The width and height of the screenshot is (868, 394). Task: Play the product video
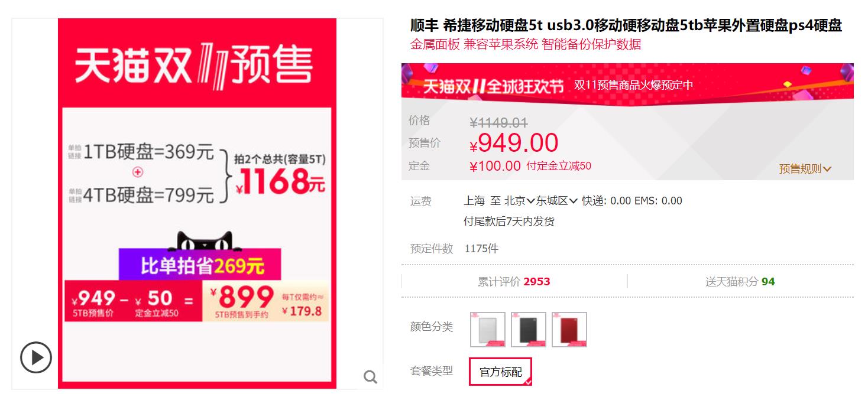(x=36, y=357)
